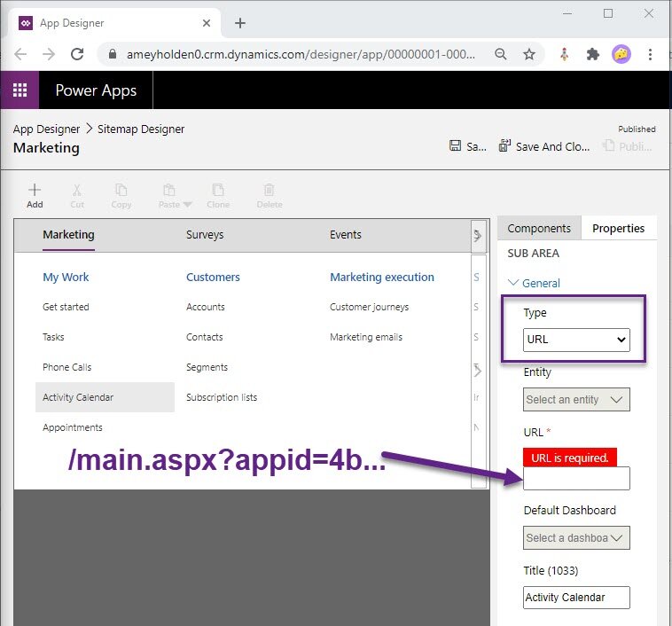Click the padlock site info icon
Image resolution: width=672 pixels, height=626 pixels.
click(113, 54)
